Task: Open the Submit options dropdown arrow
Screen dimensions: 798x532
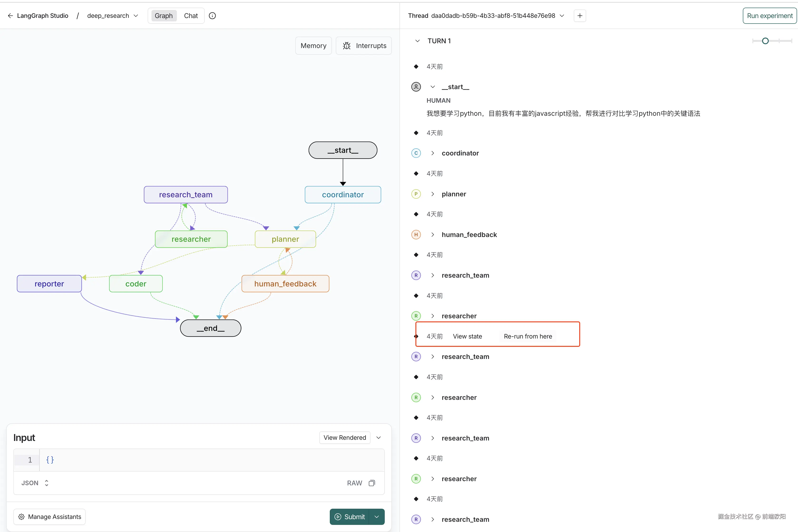Action: tap(377, 517)
